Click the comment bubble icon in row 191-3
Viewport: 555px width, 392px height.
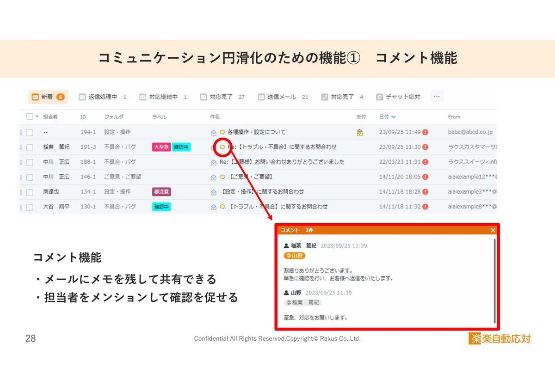222,147
